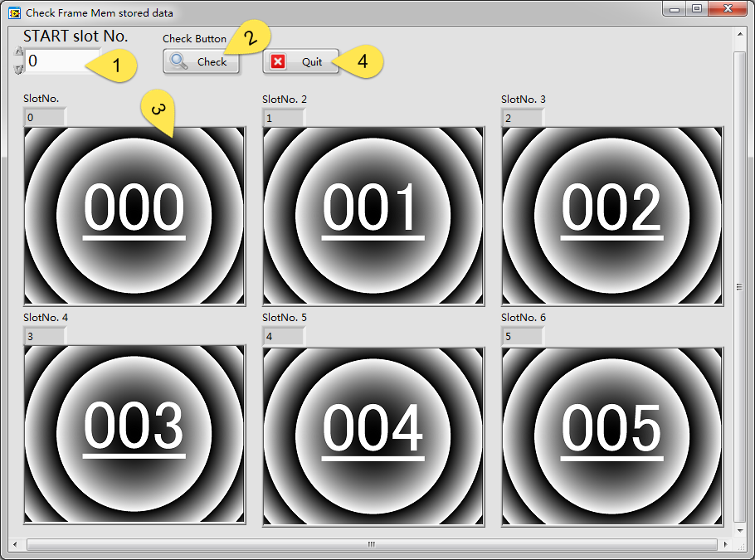The height and width of the screenshot is (560, 755).
Task: Click the horizontal scrollbar thumb
Action: tap(371, 545)
